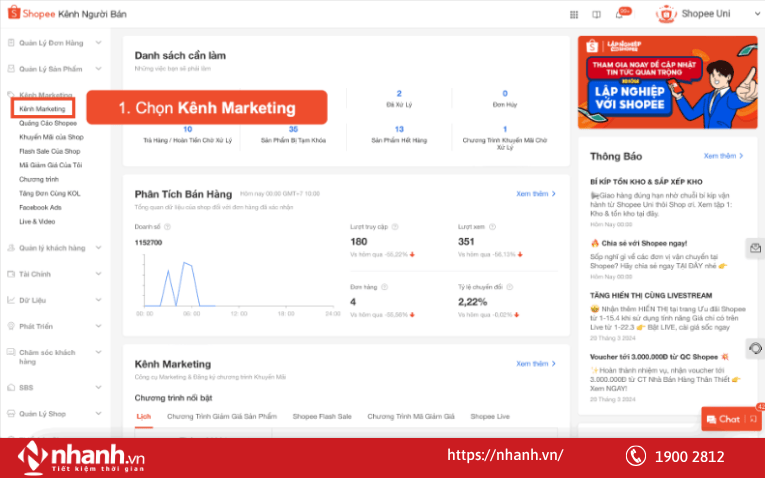Click the SBS sidebar icon
The height and width of the screenshot is (478, 765).
(x=11, y=387)
